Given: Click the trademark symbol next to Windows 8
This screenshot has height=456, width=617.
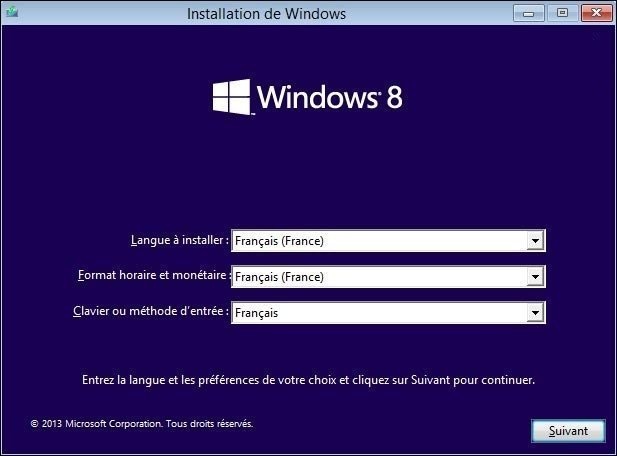Looking at the screenshot, I should pos(379,94).
